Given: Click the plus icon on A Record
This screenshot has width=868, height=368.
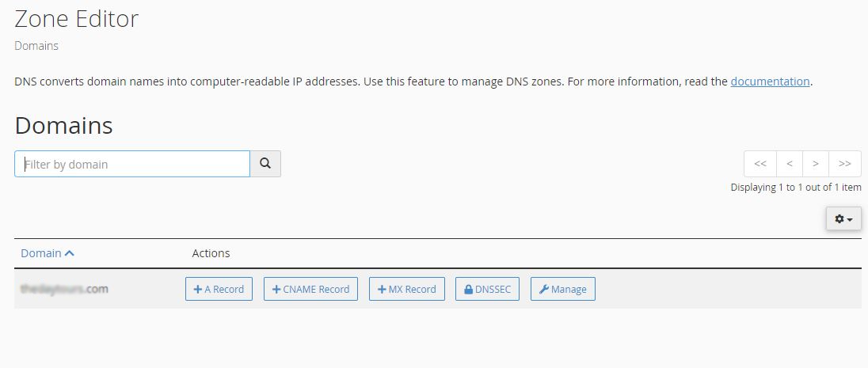Looking at the screenshot, I should (x=197, y=290).
